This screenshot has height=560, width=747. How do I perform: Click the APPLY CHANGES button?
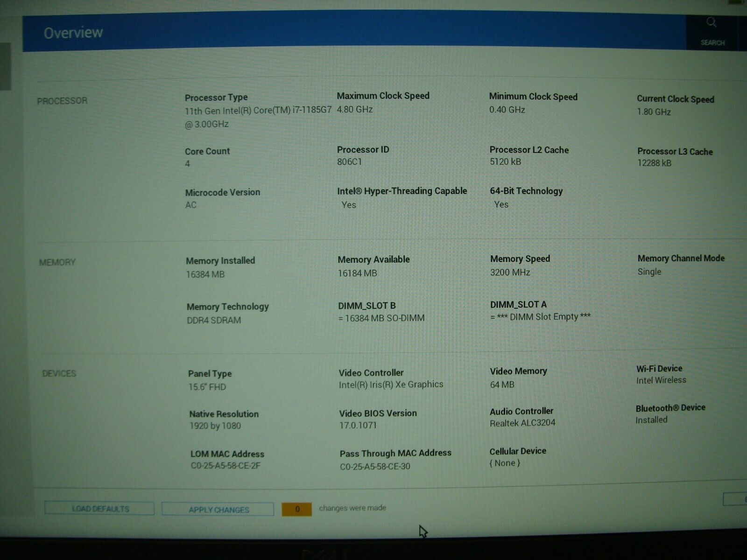[218, 510]
